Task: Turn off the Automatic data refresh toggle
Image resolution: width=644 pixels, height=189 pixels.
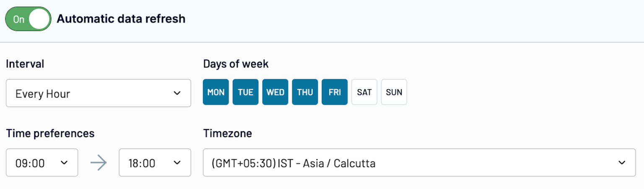Action: pos(28,19)
